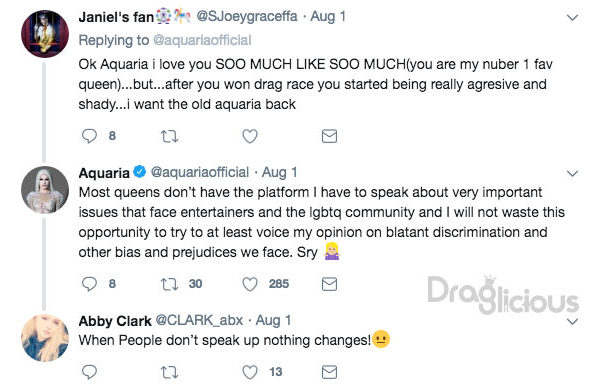This screenshot has height=389, width=600.
Task: Reply to Abby Clark's tweet
Action: [x=90, y=372]
